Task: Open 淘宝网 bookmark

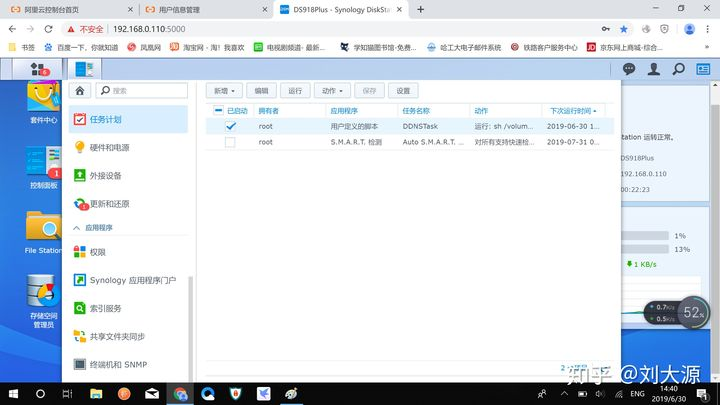Action: point(207,47)
